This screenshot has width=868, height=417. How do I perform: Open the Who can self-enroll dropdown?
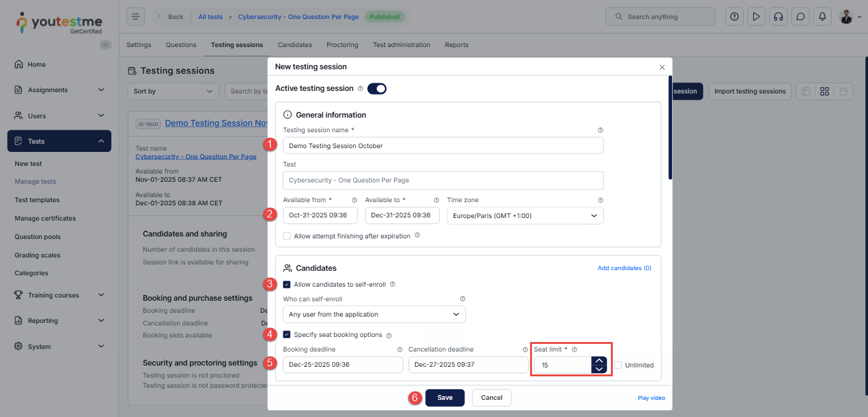point(374,314)
